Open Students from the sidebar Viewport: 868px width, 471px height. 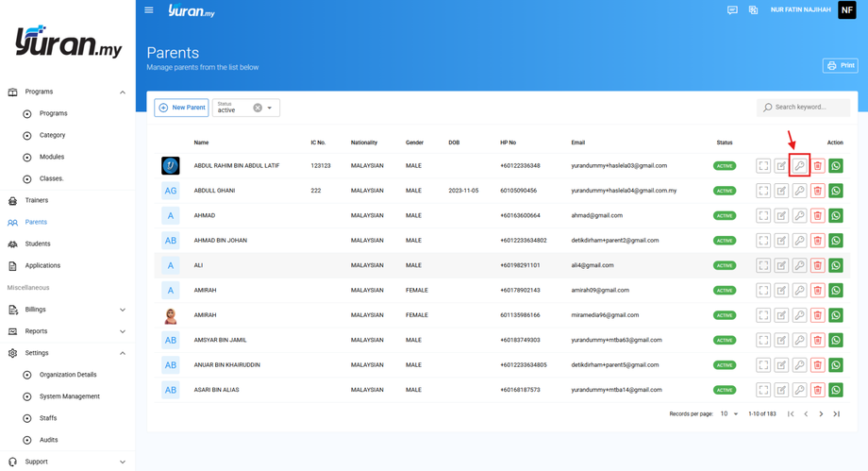click(38, 244)
